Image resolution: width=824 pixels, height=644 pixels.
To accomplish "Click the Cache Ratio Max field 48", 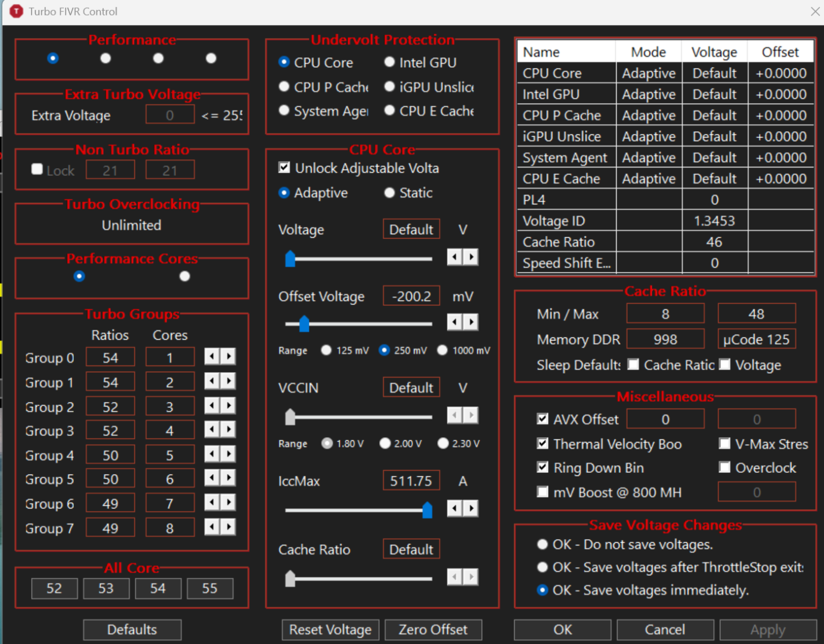I will 757,314.
